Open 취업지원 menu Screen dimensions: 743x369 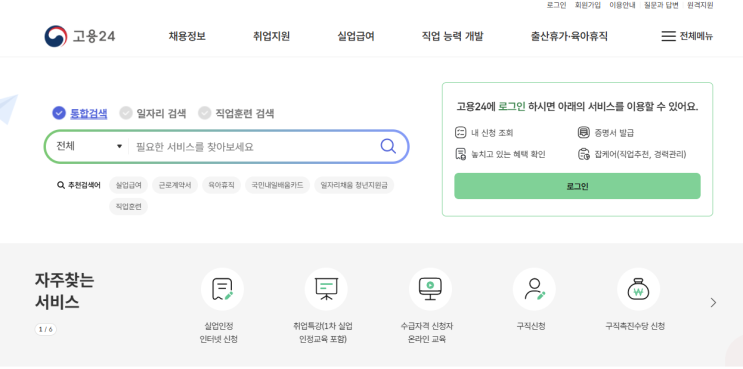pos(272,36)
